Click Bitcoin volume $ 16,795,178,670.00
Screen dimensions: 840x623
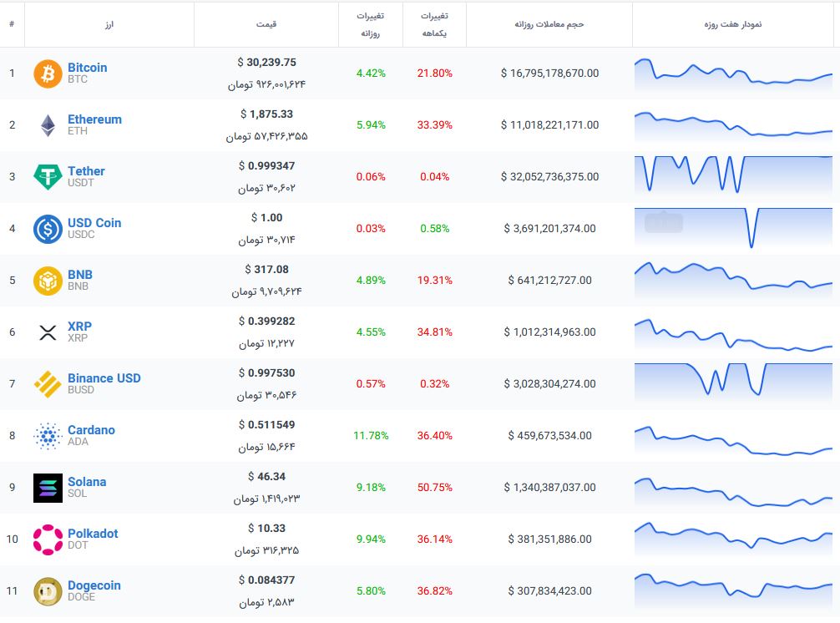coord(549,73)
